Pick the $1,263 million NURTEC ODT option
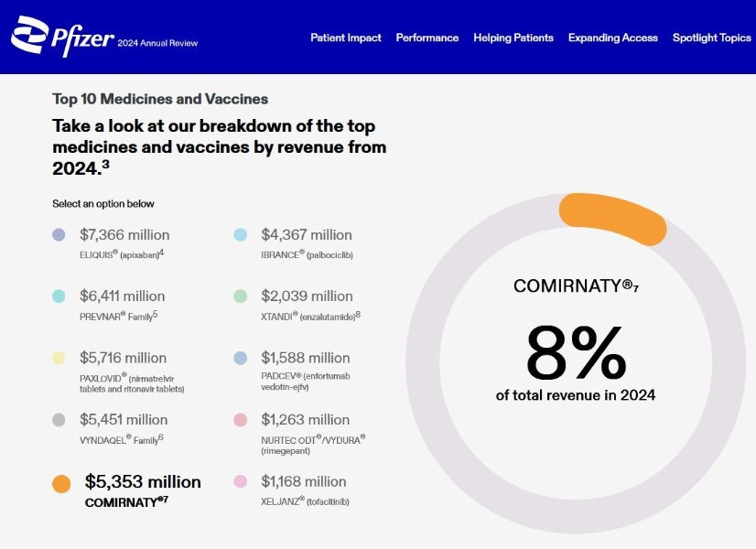The image size is (756, 549). 305,419
